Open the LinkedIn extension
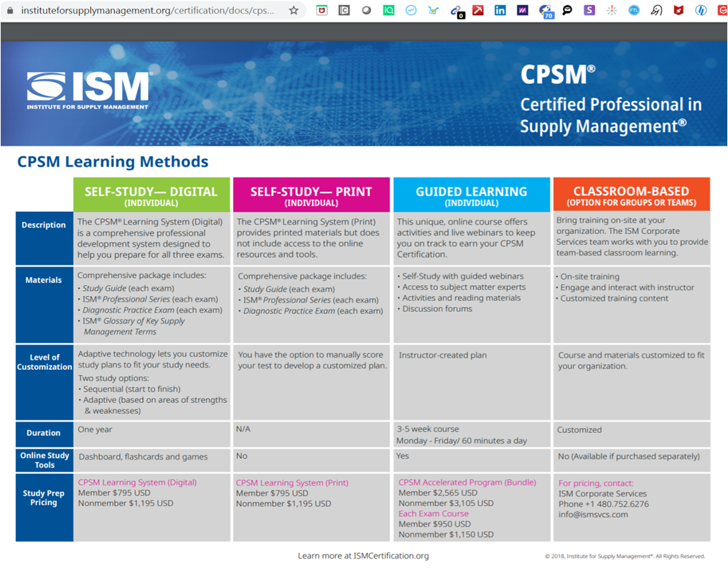 (x=500, y=10)
